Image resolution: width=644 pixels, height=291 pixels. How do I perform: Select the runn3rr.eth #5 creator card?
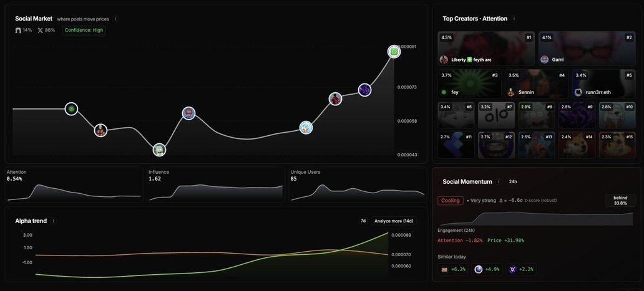point(603,83)
